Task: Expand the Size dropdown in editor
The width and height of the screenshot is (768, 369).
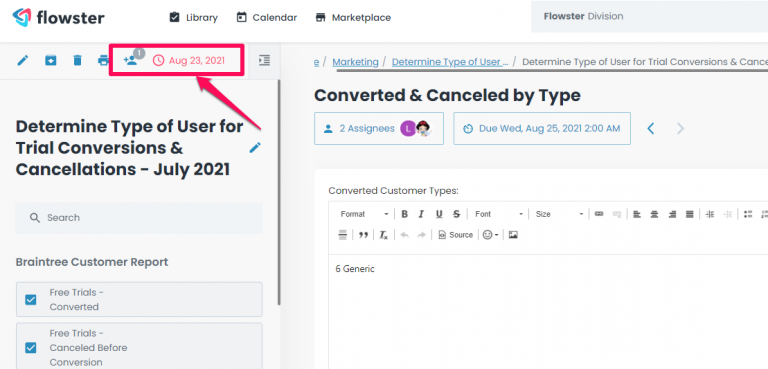Action: pos(559,214)
